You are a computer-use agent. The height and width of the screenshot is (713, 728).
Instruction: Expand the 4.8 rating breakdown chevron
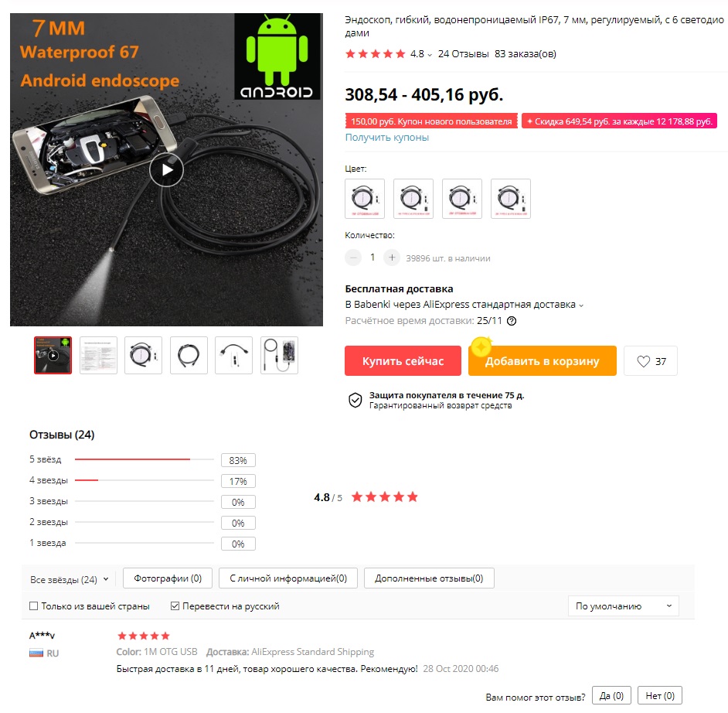(x=430, y=55)
